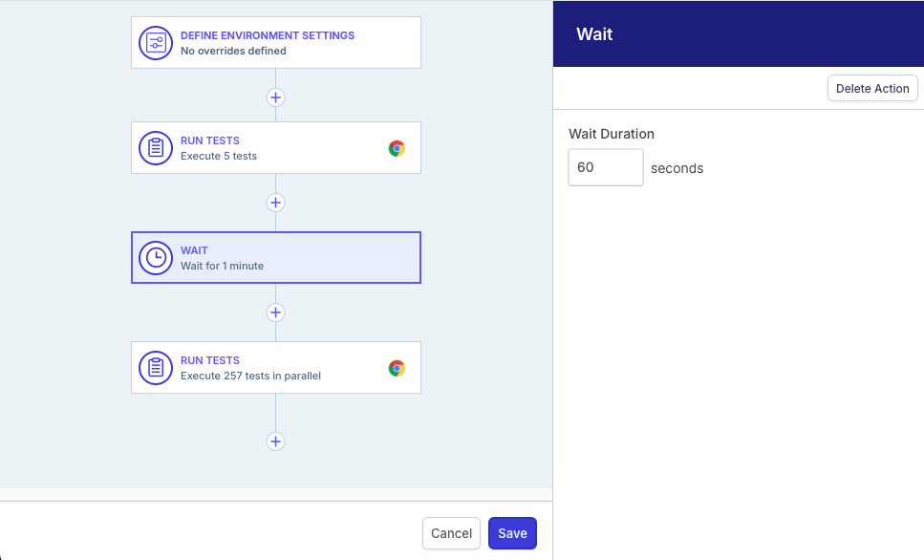Add step directly below Define Environment Settings

coord(275,97)
